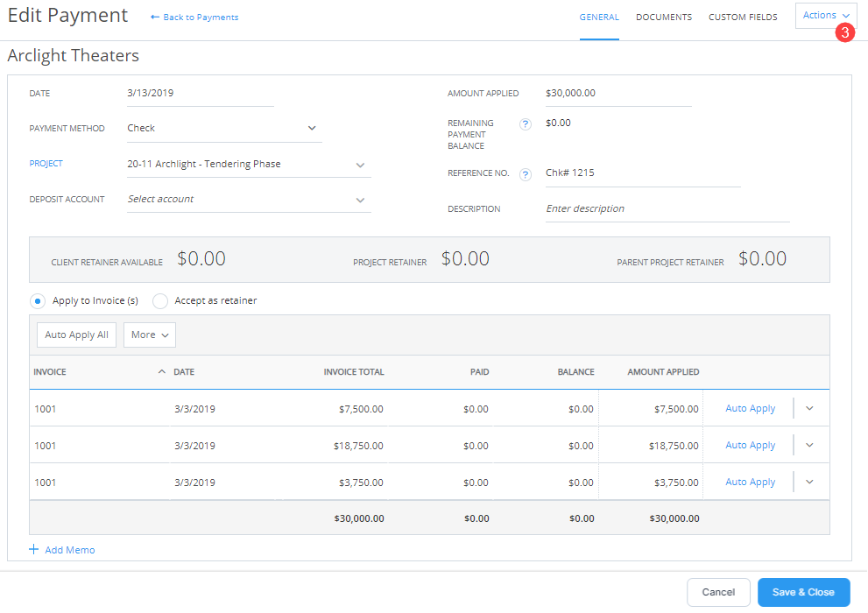Open the Actions dropdown menu

click(825, 16)
